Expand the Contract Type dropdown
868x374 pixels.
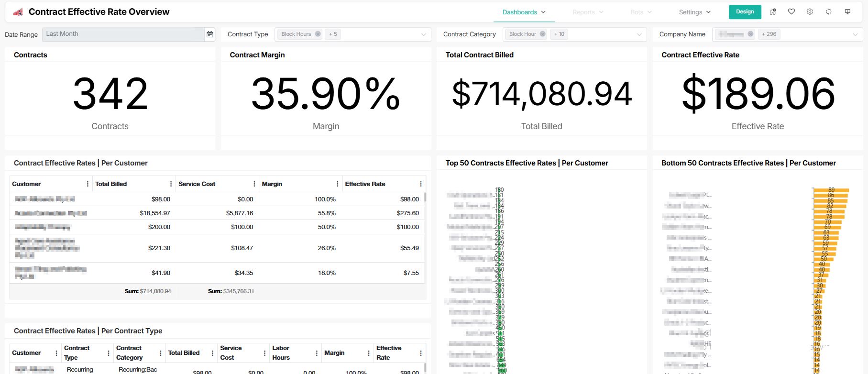[x=423, y=34]
